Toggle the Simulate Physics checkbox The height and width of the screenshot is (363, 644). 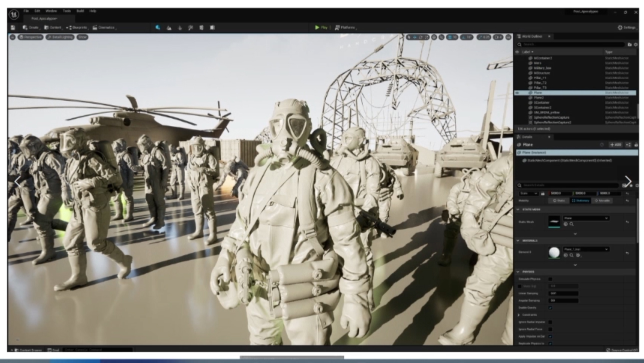click(550, 279)
